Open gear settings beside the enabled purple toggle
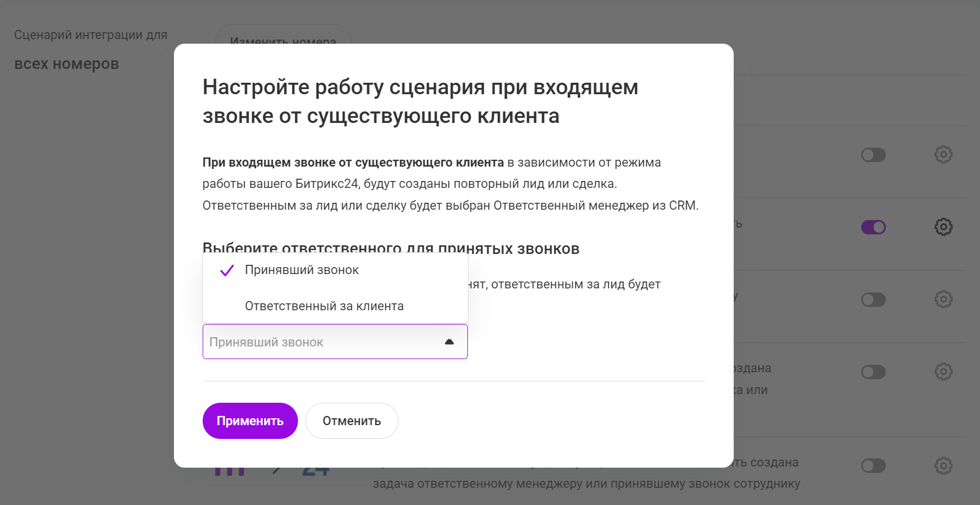 tap(943, 227)
